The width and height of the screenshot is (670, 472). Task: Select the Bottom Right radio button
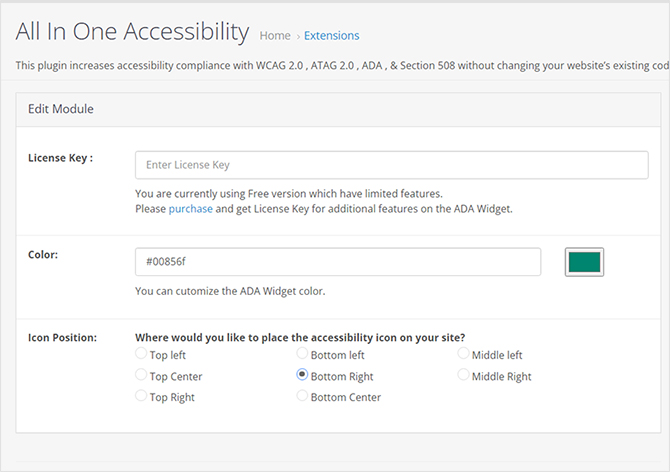point(302,375)
